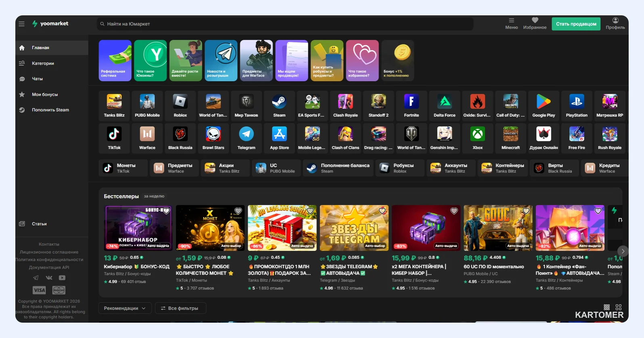Image resolution: width=644 pixels, height=338 pixels.
Task: Open the Clash Royale tile
Action: tap(345, 105)
